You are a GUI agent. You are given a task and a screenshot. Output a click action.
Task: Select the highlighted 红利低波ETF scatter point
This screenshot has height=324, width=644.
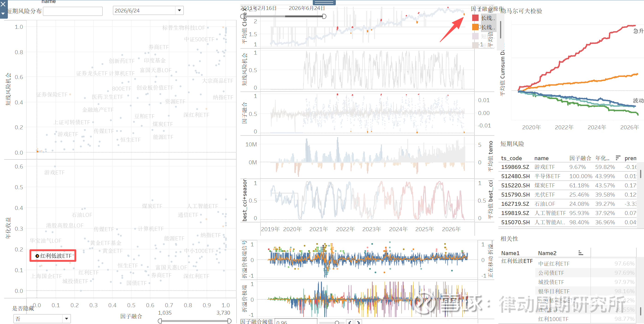(37, 256)
